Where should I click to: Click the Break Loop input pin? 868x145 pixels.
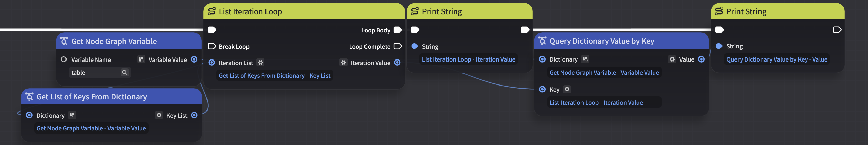[212, 46]
